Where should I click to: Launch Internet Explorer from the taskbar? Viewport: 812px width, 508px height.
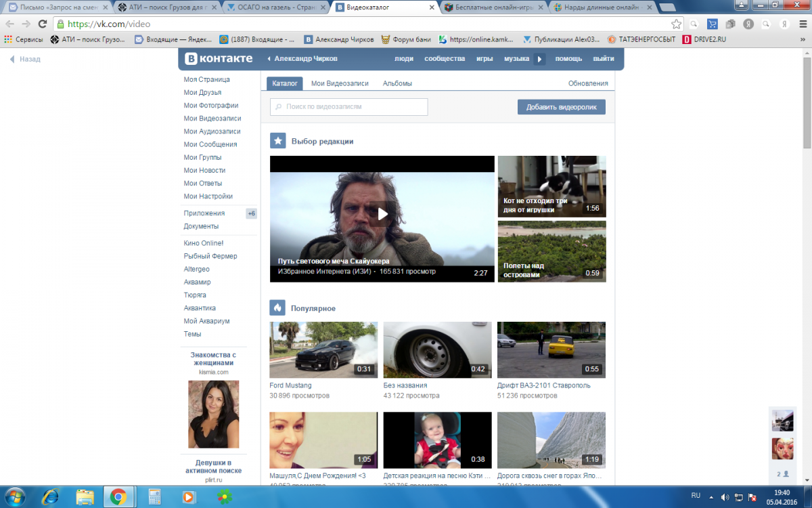(50, 497)
